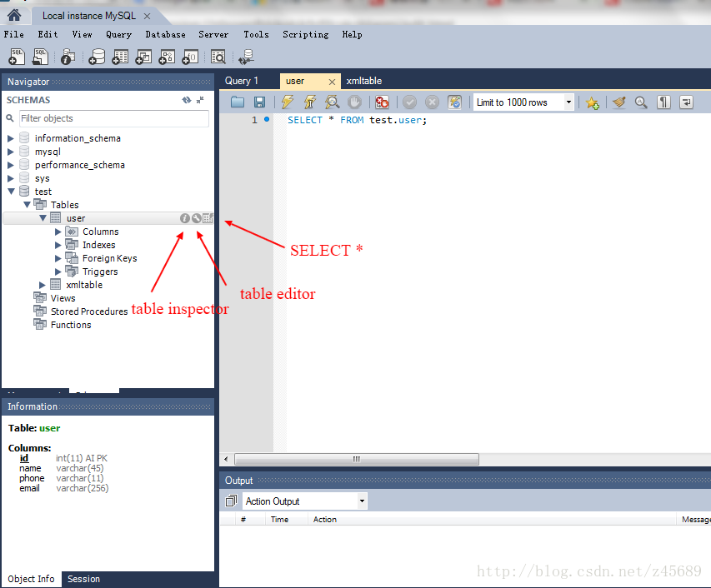Execute the query with lightning icon
This screenshot has height=588, width=711.
(288, 102)
